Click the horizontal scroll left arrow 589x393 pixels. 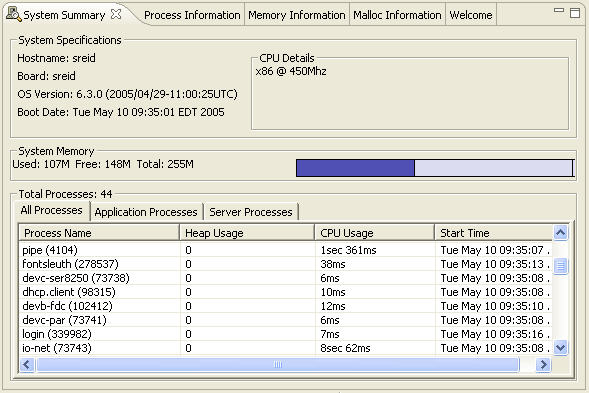point(27,364)
